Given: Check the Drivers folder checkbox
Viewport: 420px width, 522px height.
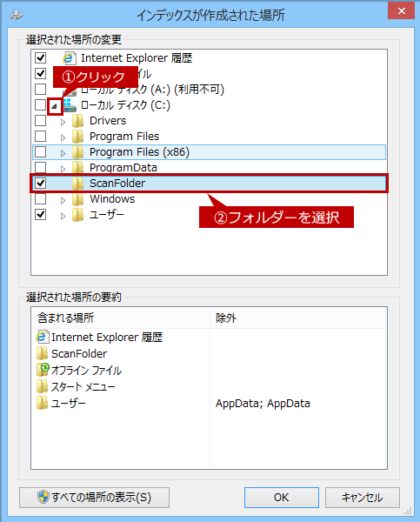Looking at the screenshot, I should (40, 121).
